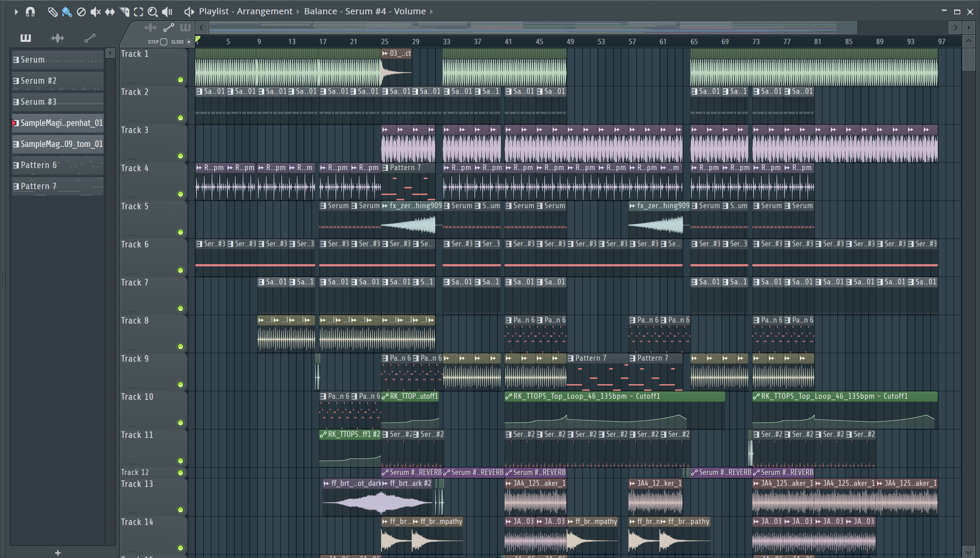Screen dimensions: 980x558
Task: Mute Track 8 using green light
Action: 180,346
